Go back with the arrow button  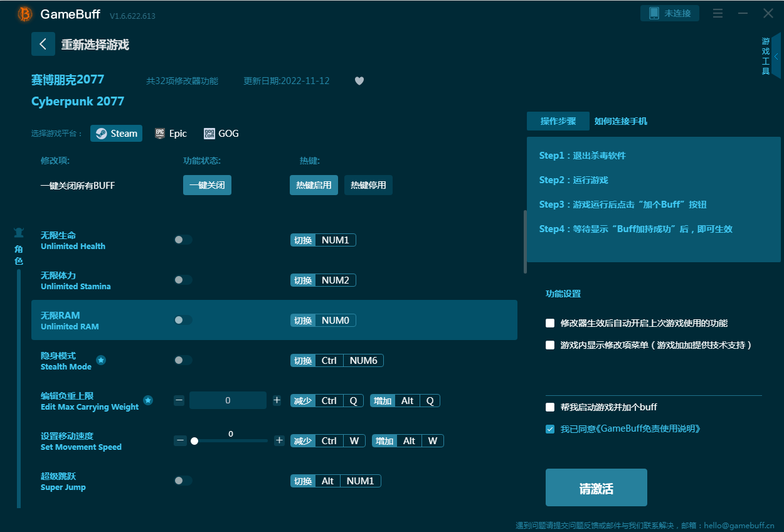[x=43, y=44]
